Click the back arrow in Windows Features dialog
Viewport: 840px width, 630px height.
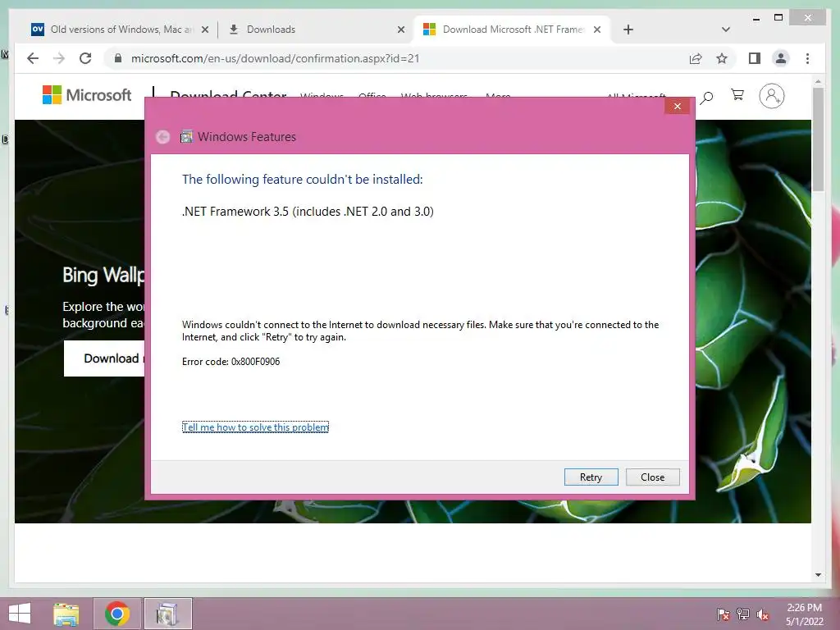163,137
